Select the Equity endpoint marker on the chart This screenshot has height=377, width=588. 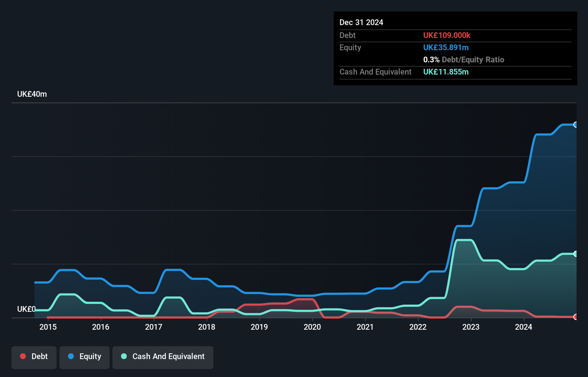(x=575, y=125)
